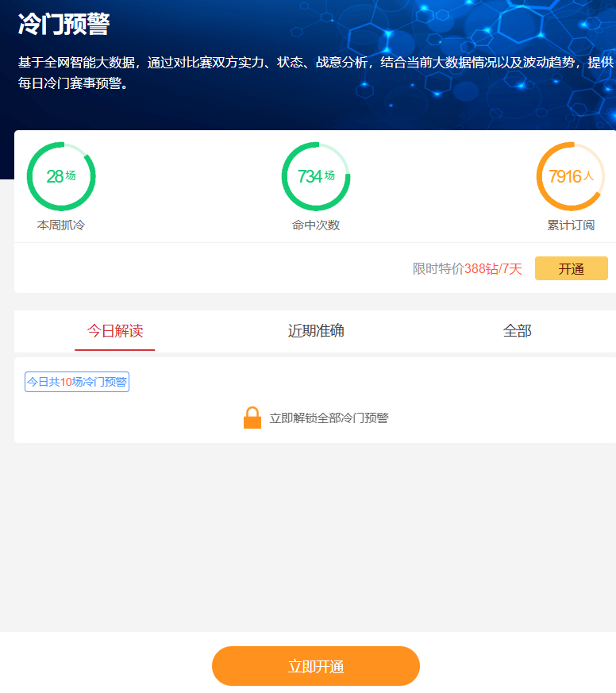The width and height of the screenshot is (616, 693).
Task: Select the 全部 tab
Action: pos(517,331)
